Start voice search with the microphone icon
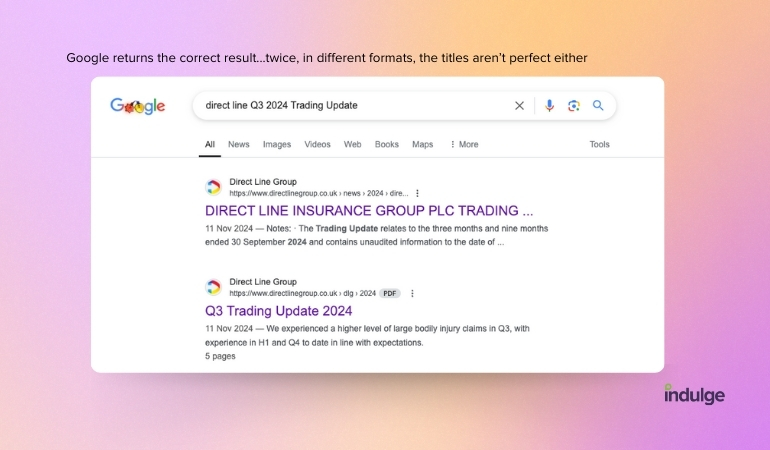The height and width of the screenshot is (450, 770). pyautogui.click(x=549, y=106)
